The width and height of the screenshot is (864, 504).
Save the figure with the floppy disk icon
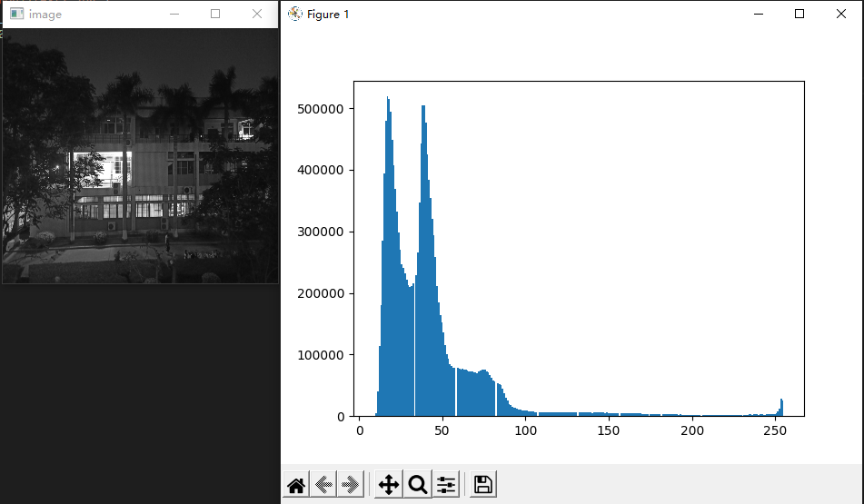coord(483,485)
